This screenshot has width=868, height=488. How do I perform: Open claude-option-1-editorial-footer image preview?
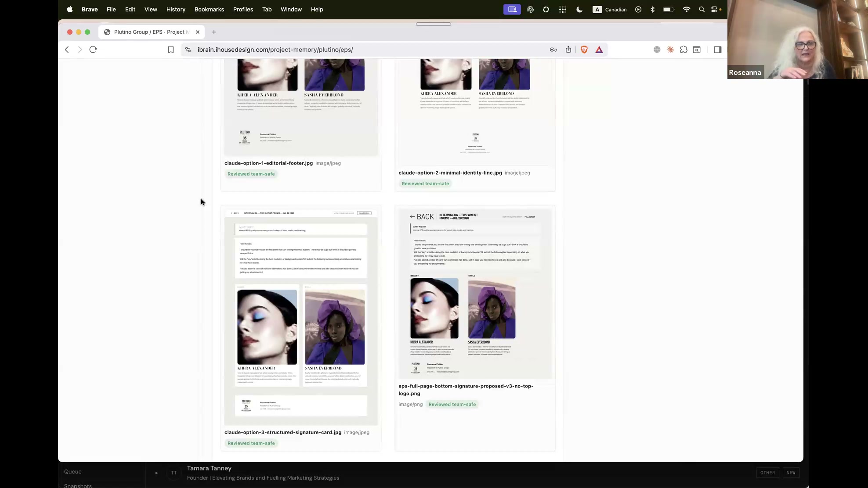click(x=301, y=108)
